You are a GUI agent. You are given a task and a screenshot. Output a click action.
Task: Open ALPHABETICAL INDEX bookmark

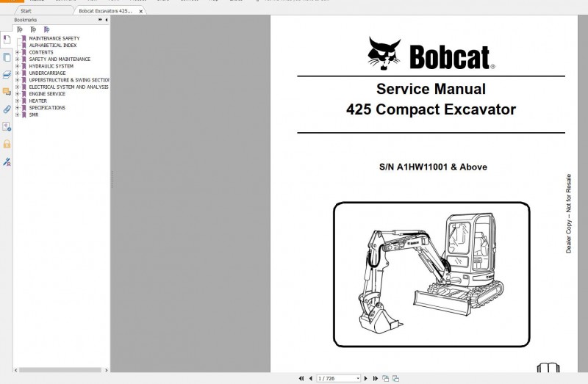tap(53, 45)
